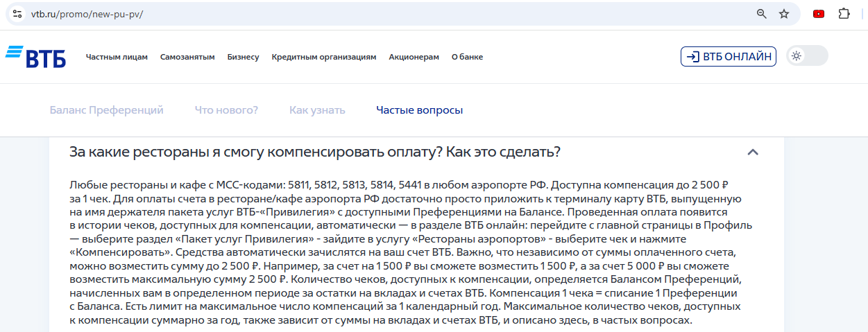This screenshot has width=868, height=332.
Task: Collapse the restaurant compensation question chevron
Action: coord(753,152)
